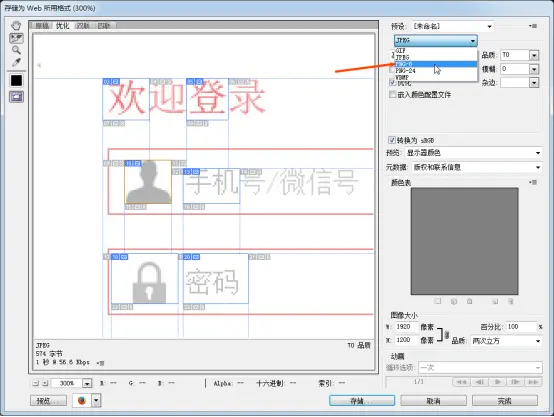Click the 模糊 blur value field
The image size is (554, 417).
coord(515,69)
